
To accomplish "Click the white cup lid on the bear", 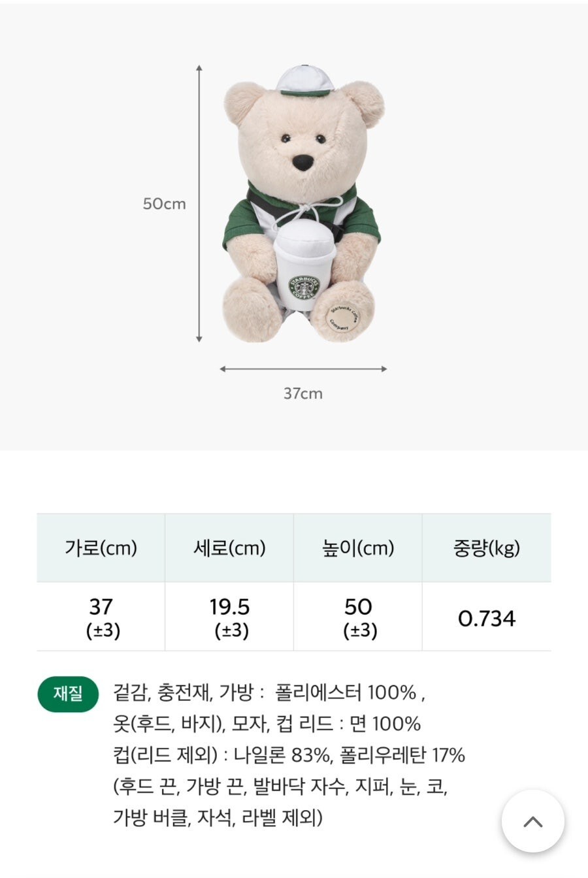I will 304,236.
